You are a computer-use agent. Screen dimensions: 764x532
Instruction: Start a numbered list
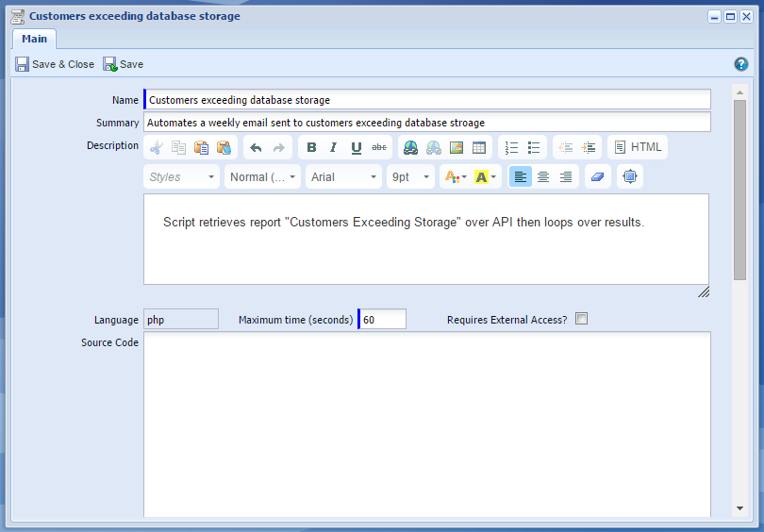[x=511, y=147]
